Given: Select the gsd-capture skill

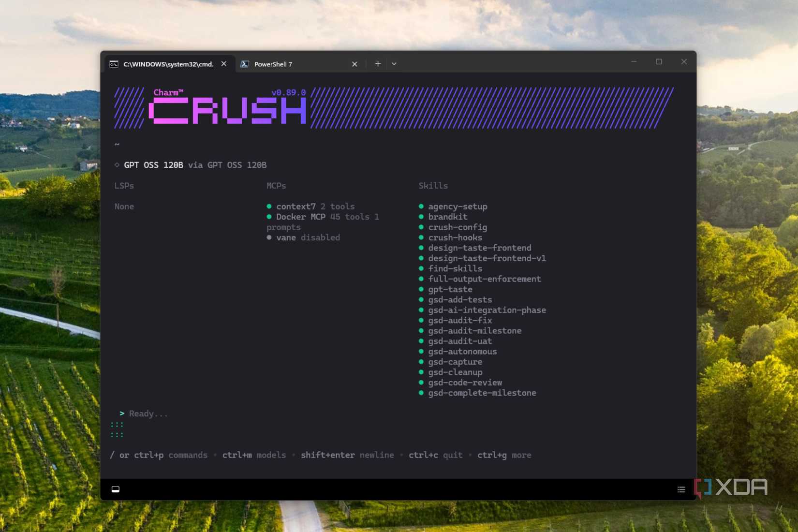Looking at the screenshot, I should (x=451, y=362).
